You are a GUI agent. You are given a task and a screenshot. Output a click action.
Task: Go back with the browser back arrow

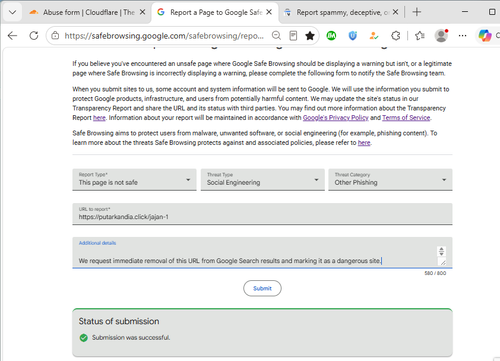[12, 35]
